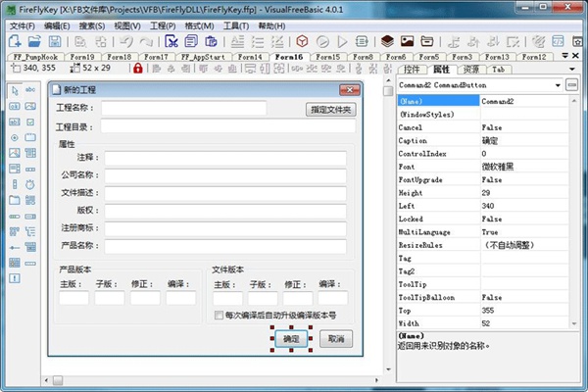Pick the picture control in toolbox
This screenshot has width=588, height=392.
15,153
